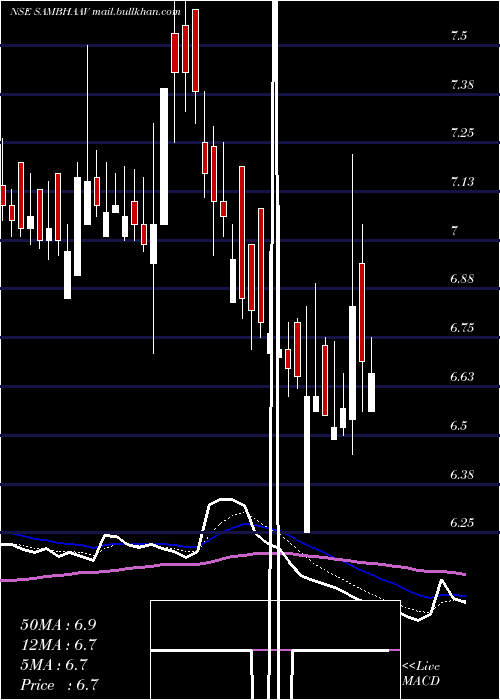500x700 pixels.
Task: Click the Price : 6.7 readout
Action: [x=59, y=685]
